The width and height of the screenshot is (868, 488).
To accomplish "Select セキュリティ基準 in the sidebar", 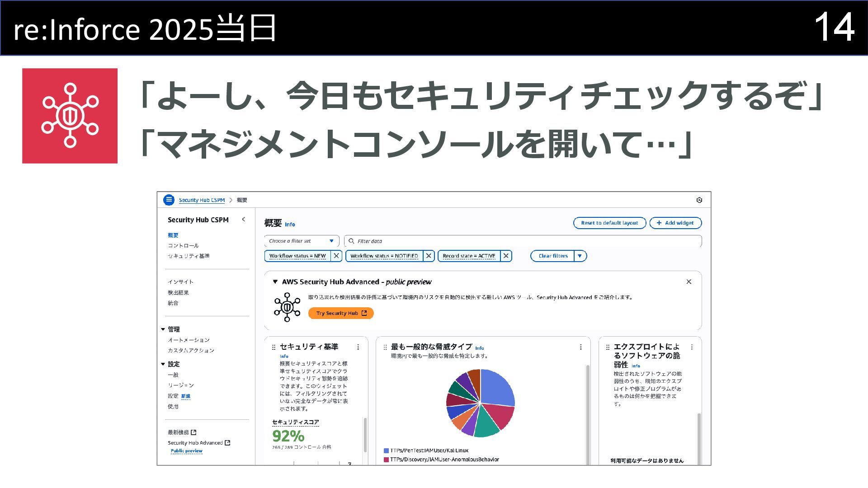I will pos(189,256).
